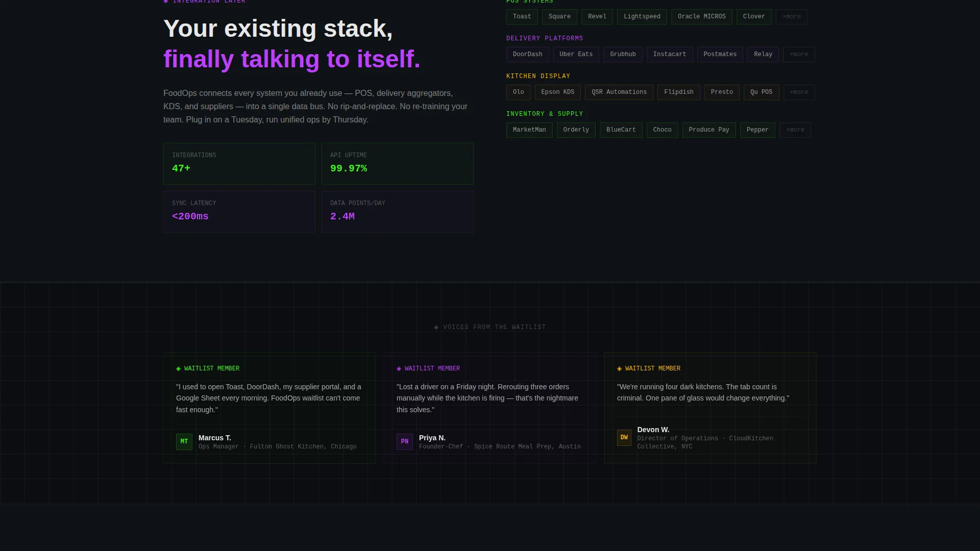Screen dimensions: 980x551
Task: Show +more Inventory & Supply integrations
Action: pyautogui.click(x=795, y=130)
